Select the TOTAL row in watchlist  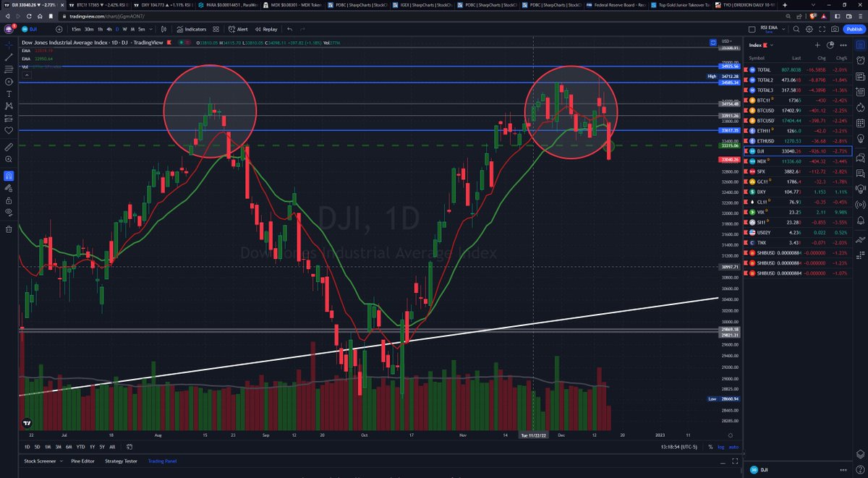(x=799, y=69)
